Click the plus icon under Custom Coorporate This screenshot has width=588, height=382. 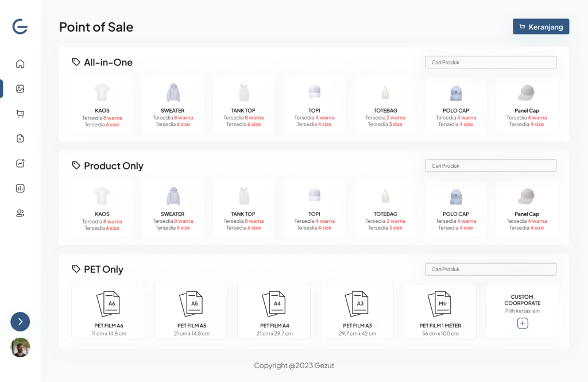pyautogui.click(x=523, y=323)
